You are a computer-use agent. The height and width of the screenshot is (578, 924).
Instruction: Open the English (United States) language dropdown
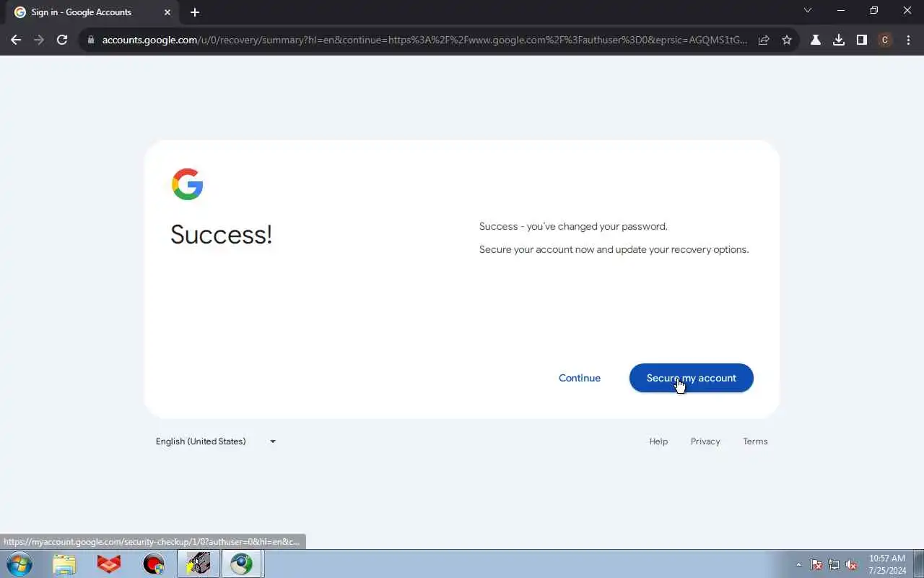(x=216, y=441)
